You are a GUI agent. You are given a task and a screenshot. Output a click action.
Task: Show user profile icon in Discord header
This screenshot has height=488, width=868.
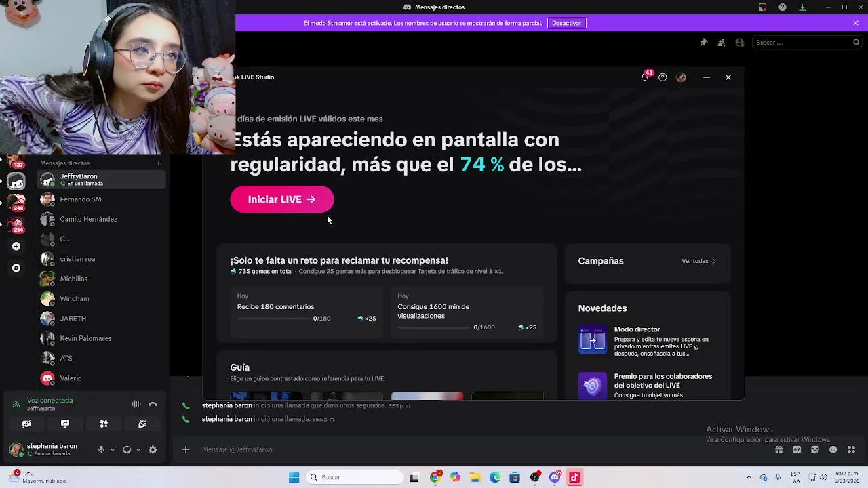pos(740,42)
